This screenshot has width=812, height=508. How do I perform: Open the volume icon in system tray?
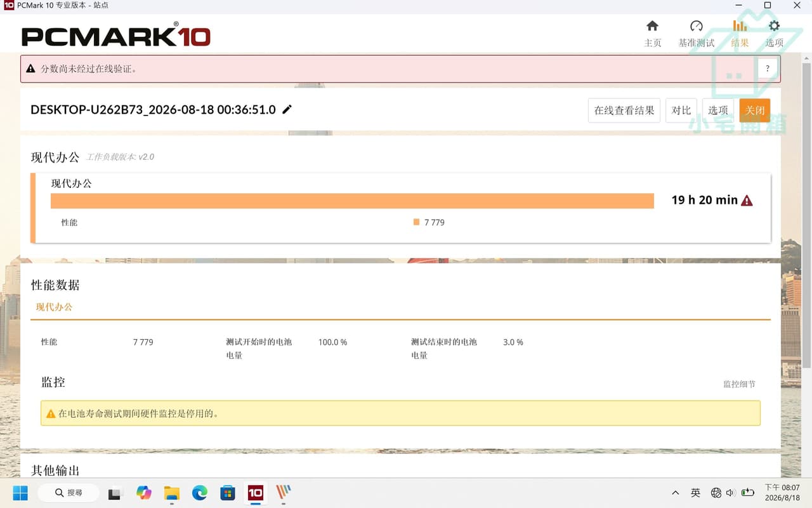[730, 493]
